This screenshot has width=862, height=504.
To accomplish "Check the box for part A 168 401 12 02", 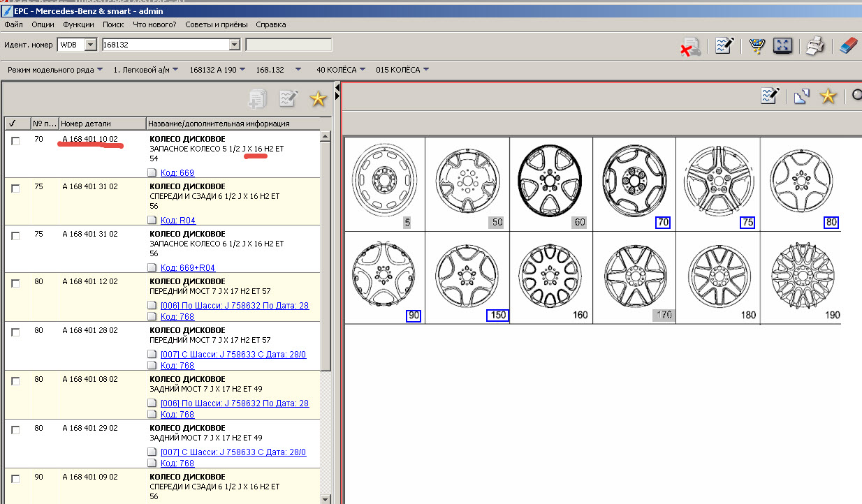I will click(x=15, y=283).
